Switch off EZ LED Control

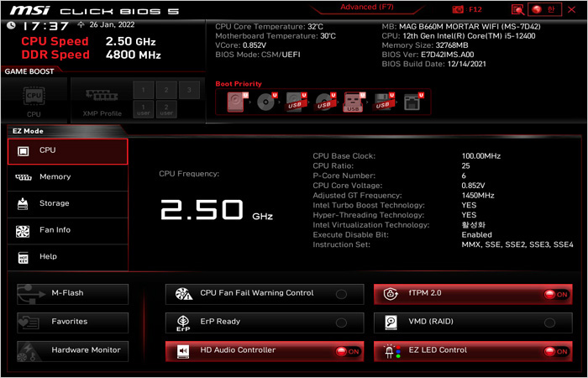555,351
